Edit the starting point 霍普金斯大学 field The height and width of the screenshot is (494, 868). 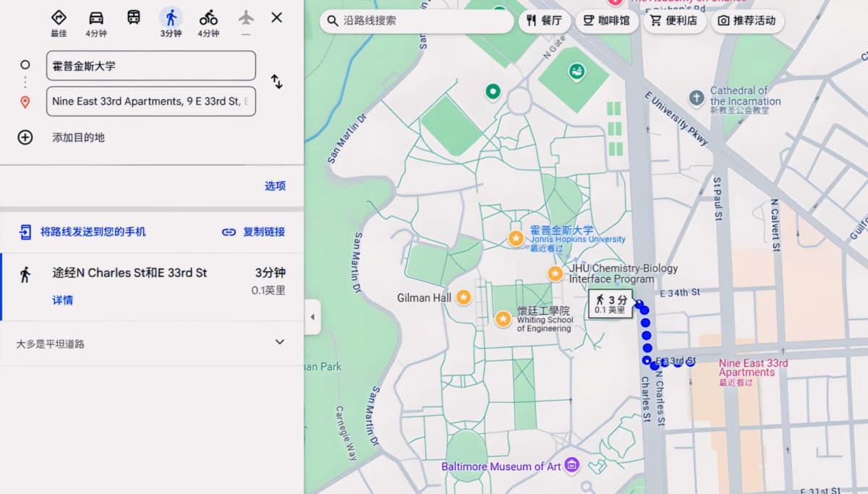(151, 66)
